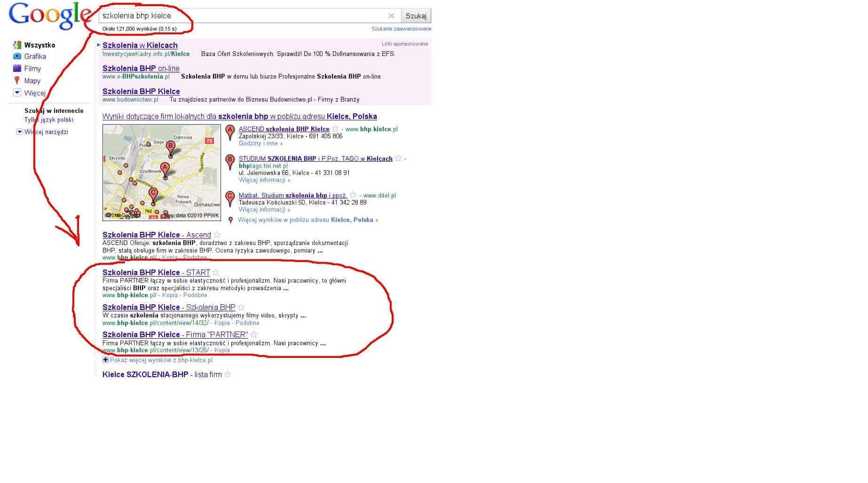This screenshot has width=868, height=483.
Task: Open result Szkolenia BHP Kielce - Ascend
Action: [157, 235]
